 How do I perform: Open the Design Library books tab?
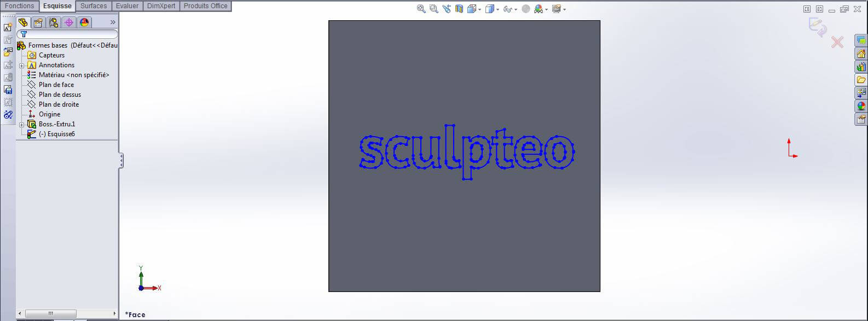point(861,67)
